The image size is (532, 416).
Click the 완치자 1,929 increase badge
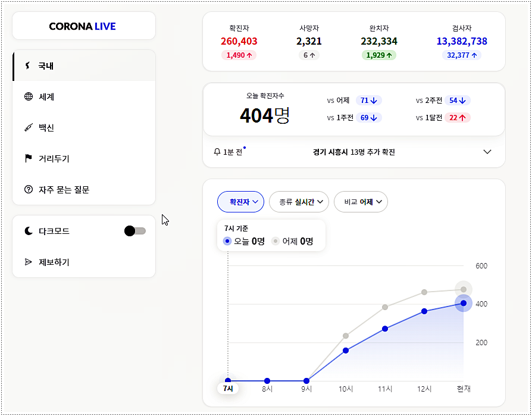[x=379, y=55]
